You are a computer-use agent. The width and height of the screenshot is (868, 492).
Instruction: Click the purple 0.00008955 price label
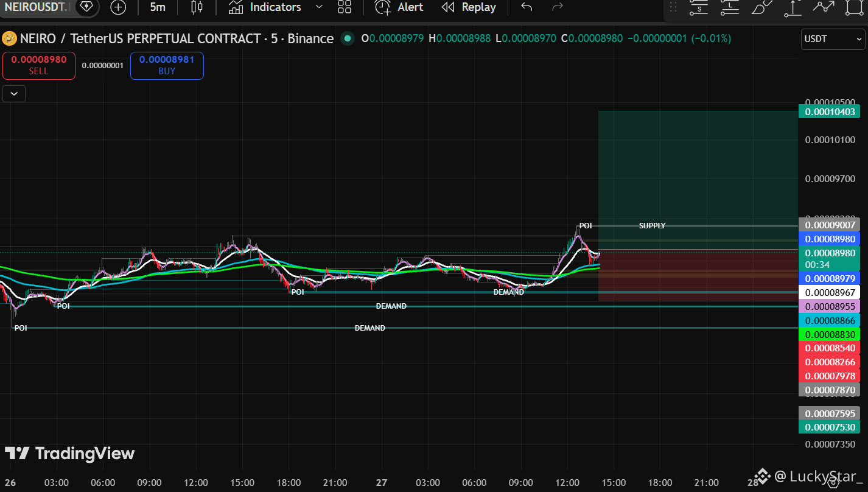tap(830, 306)
